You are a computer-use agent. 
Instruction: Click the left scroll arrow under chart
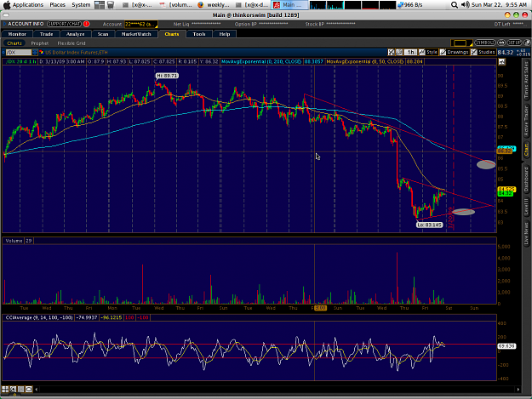click(37, 390)
